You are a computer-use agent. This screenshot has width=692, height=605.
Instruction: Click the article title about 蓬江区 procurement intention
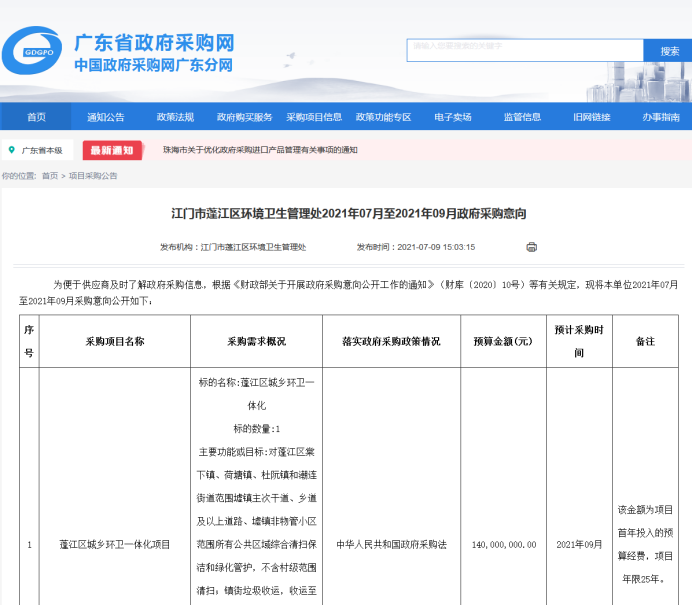[349, 214]
